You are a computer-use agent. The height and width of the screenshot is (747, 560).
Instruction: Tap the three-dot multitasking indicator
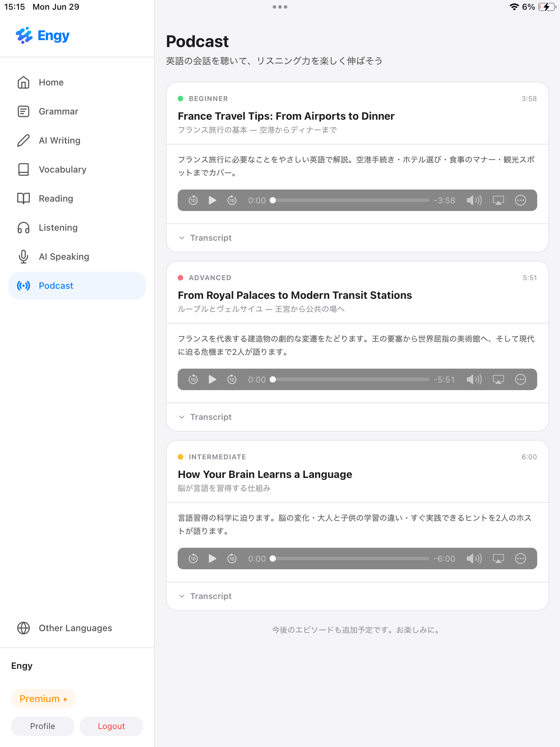(x=280, y=7)
